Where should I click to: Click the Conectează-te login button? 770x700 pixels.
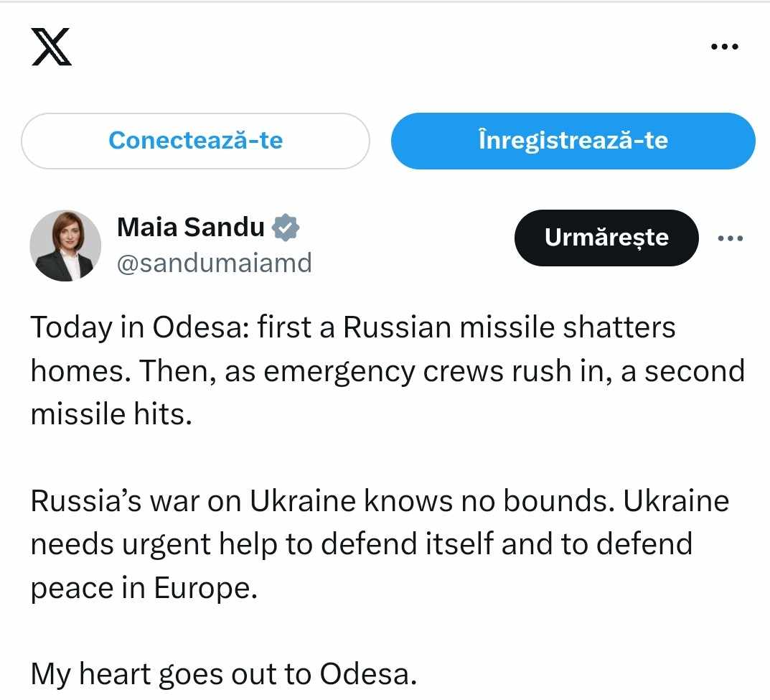click(x=195, y=141)
